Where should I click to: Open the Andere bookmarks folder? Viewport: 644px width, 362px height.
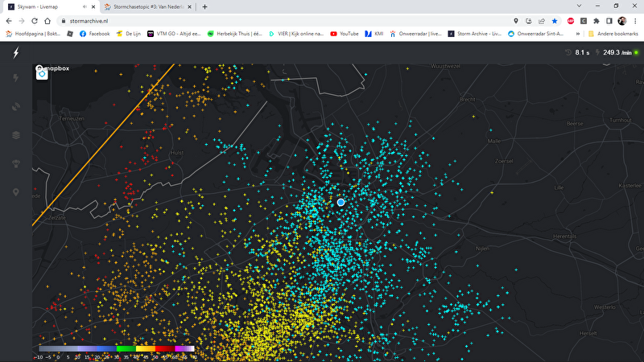coord(613,34)
